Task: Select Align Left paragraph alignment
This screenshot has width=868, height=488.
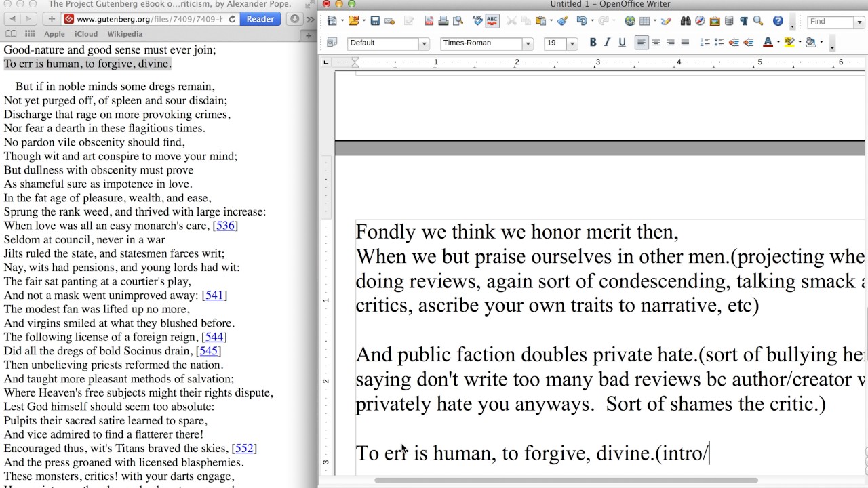Action: click(x=641, y=43)
